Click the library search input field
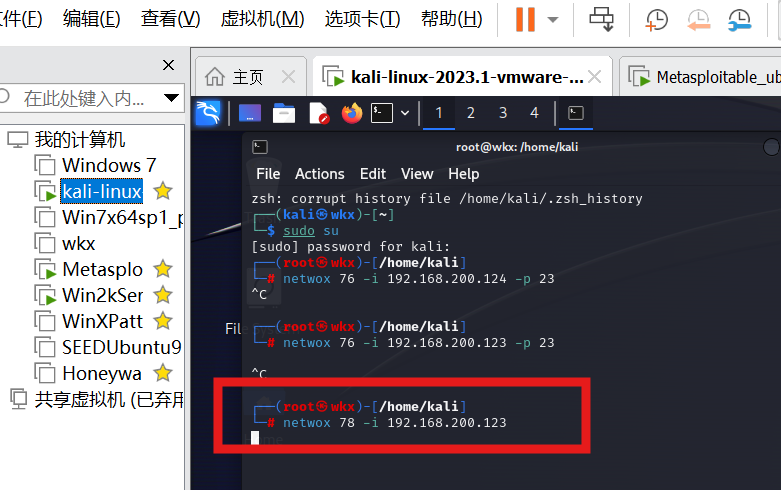The height and width of the screenshot is (490, 781). point(84,98)
